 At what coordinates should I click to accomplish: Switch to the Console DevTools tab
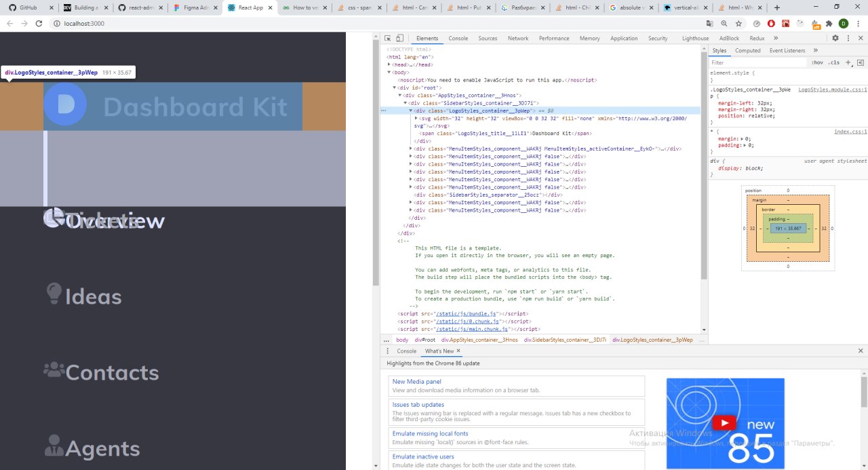click(458, 38)
